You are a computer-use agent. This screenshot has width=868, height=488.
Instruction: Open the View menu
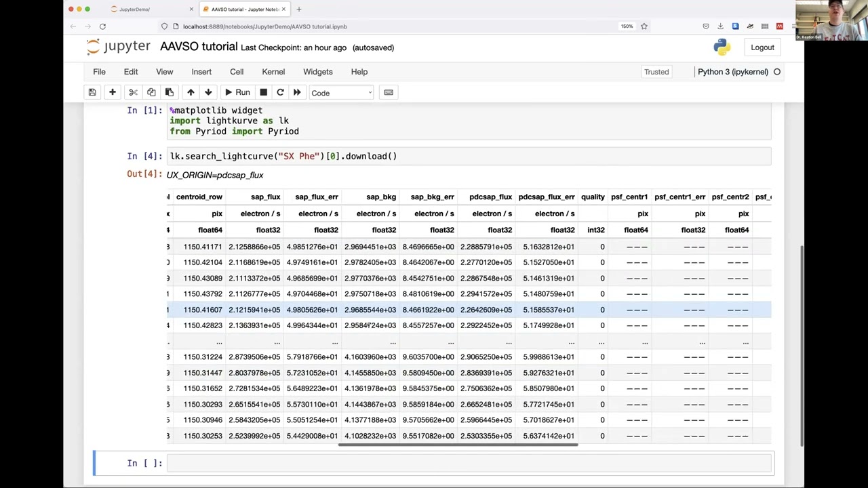[165, 72]
